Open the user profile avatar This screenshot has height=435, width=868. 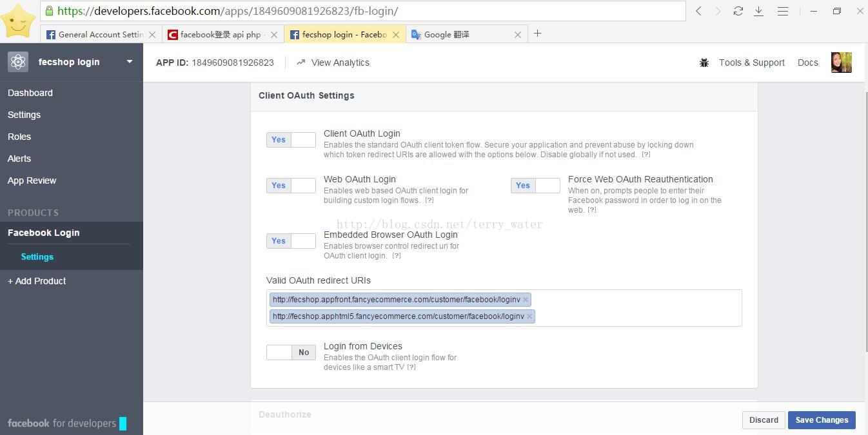pos(842,63)
